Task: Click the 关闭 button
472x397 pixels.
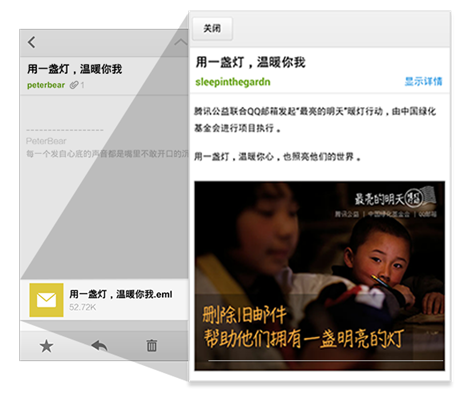Action: [212, 29]
